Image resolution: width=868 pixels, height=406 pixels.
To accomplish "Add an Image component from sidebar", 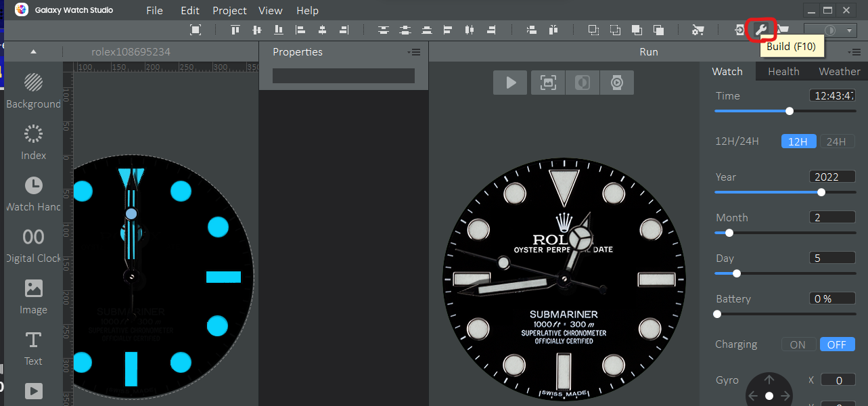I will click(33, 296).
